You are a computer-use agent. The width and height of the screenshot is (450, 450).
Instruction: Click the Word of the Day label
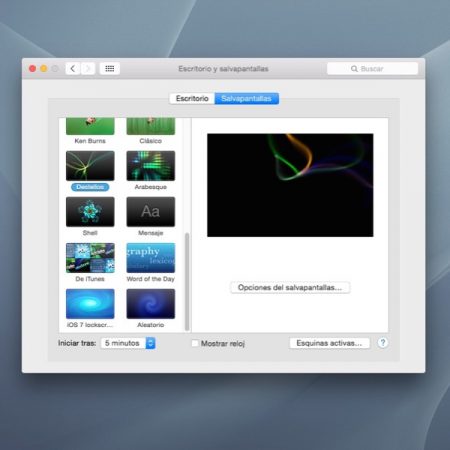pos(151,279)
